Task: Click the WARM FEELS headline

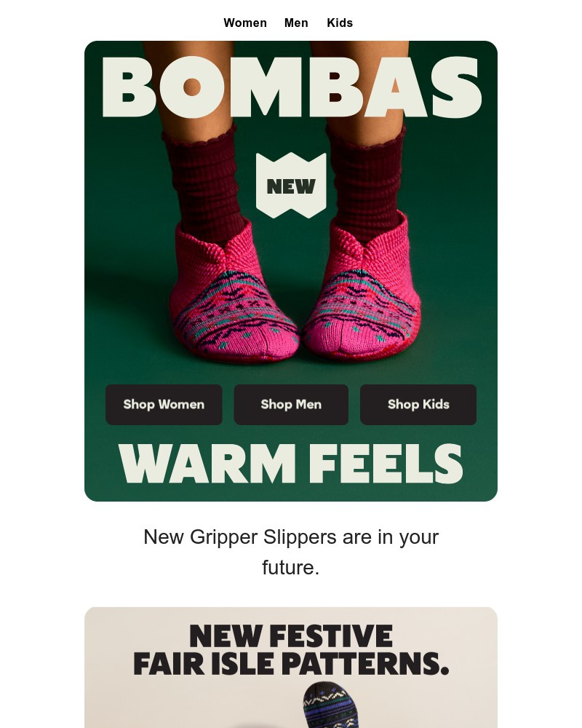Action: pos(291,464)
